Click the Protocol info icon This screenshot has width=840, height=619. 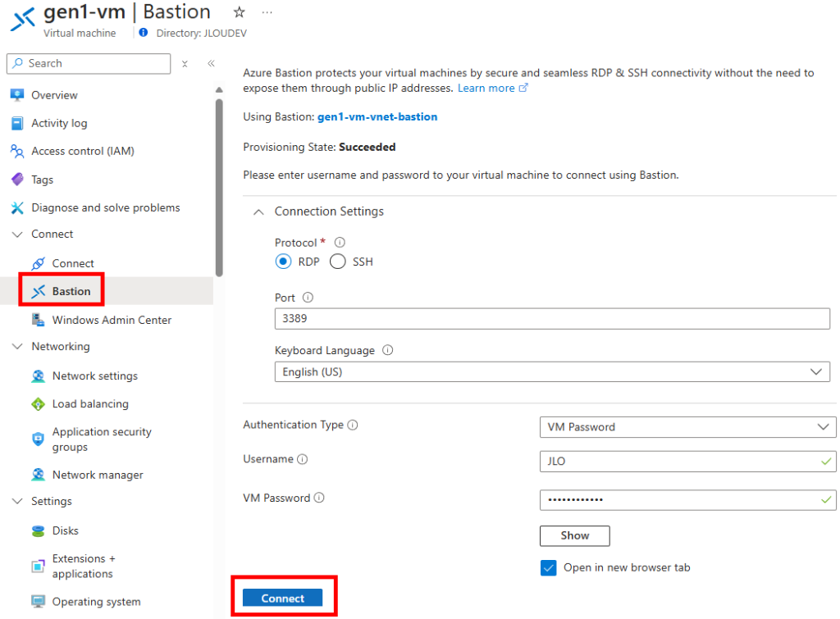(x=340, y=243)
